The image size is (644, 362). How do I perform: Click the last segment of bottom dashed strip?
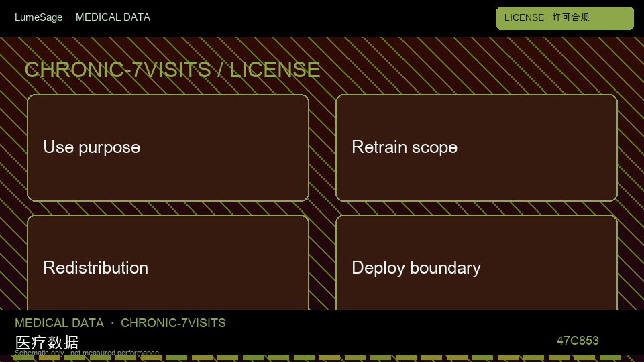pos(610,358)
